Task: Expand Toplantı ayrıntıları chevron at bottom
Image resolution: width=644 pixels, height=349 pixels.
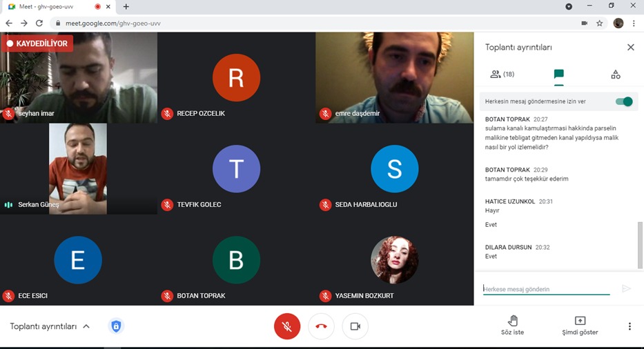Action: 86,326
